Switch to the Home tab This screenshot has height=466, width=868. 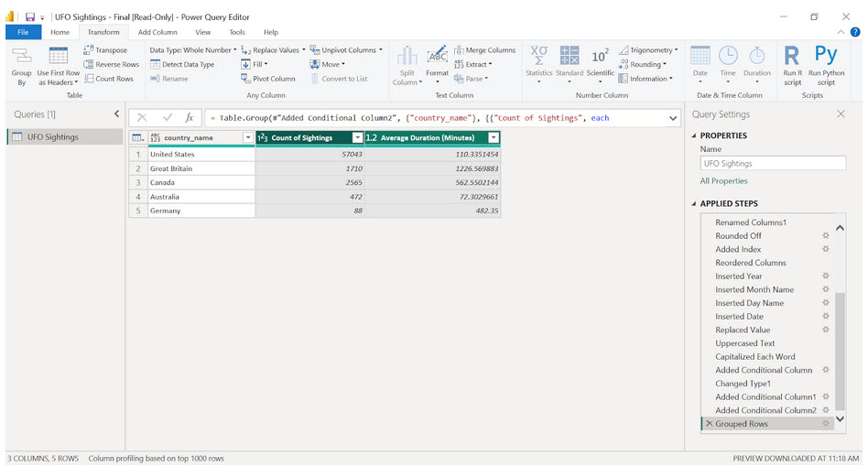(x=60, y=32)
